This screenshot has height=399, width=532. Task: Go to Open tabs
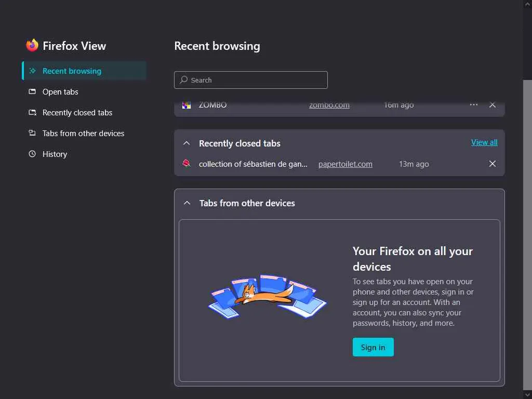point(60,92)
